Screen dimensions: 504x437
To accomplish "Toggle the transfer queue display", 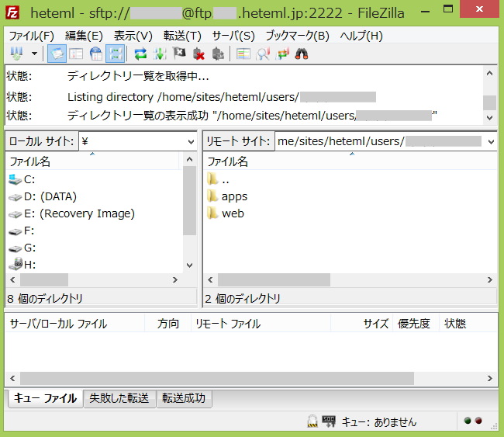I will [x=115, y=54].
